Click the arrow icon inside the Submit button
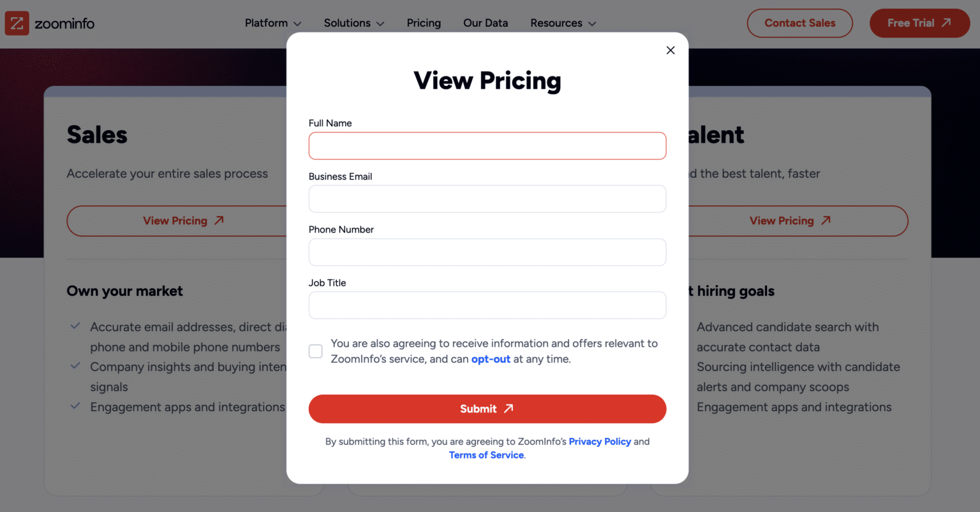 tap(507, 409)
